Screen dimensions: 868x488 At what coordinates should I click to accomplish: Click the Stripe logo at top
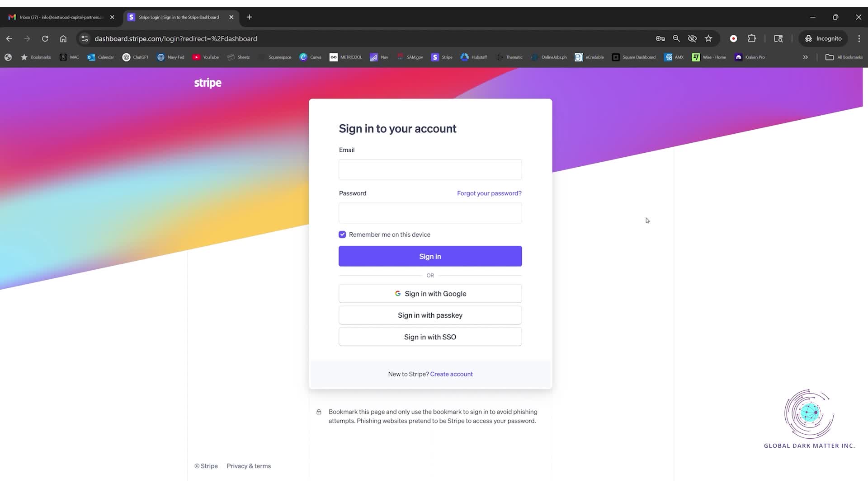[208, 83]
